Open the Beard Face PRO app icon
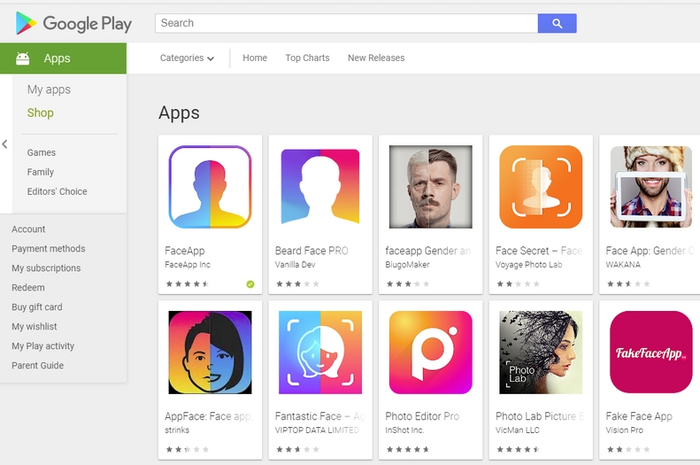The width and height of the screenshot is (700, 465). (x=320, y=187)
